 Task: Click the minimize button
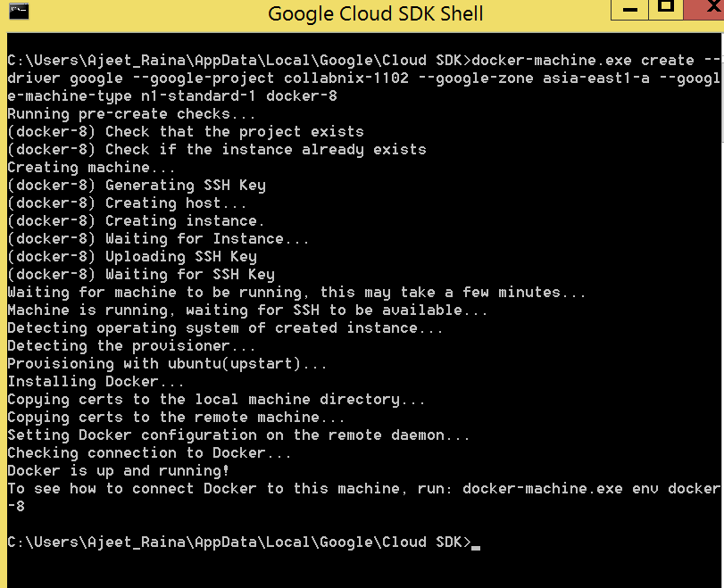(630, 11)
